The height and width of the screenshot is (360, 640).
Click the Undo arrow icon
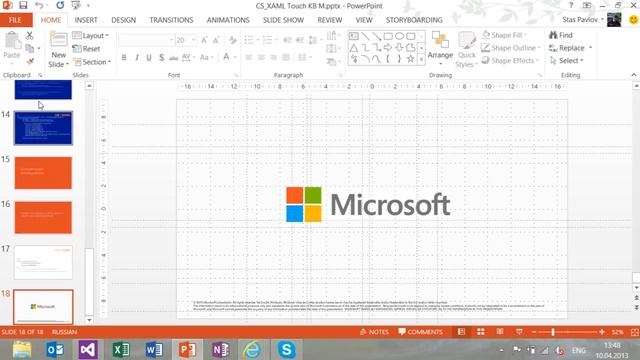pos(39,5)
